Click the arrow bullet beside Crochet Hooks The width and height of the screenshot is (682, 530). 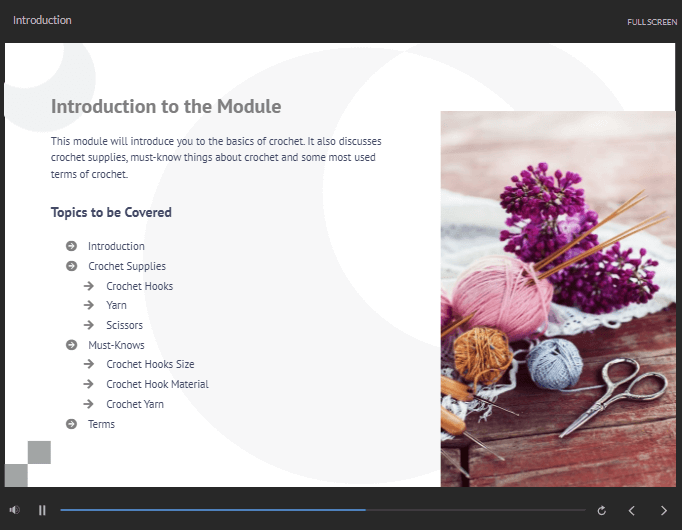point(89,286)
